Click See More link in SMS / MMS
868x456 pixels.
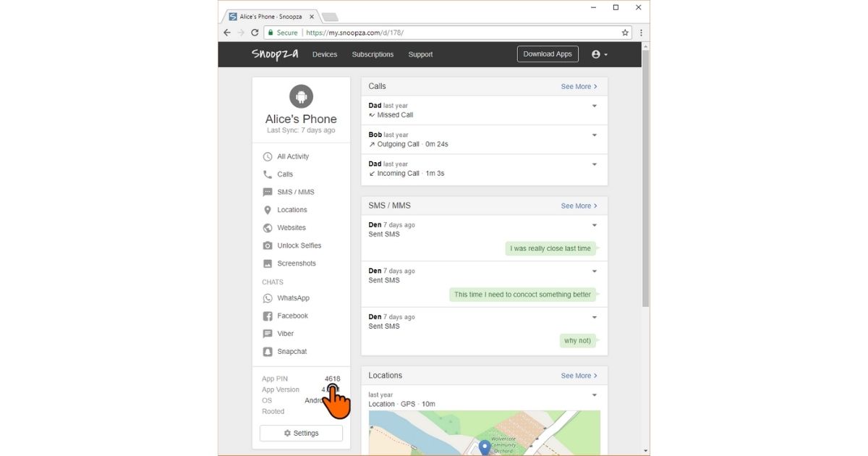[x=579, y=206]
